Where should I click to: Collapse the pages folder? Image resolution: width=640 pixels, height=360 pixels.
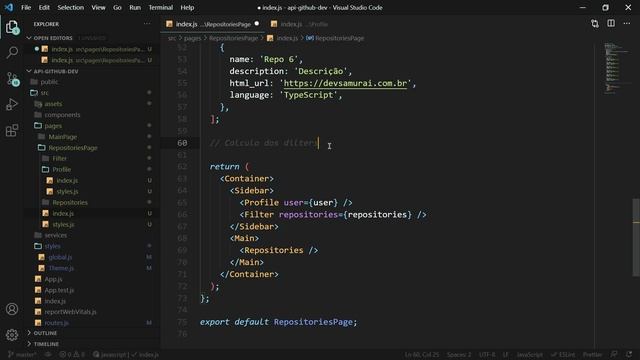click(x=53, y=126)
